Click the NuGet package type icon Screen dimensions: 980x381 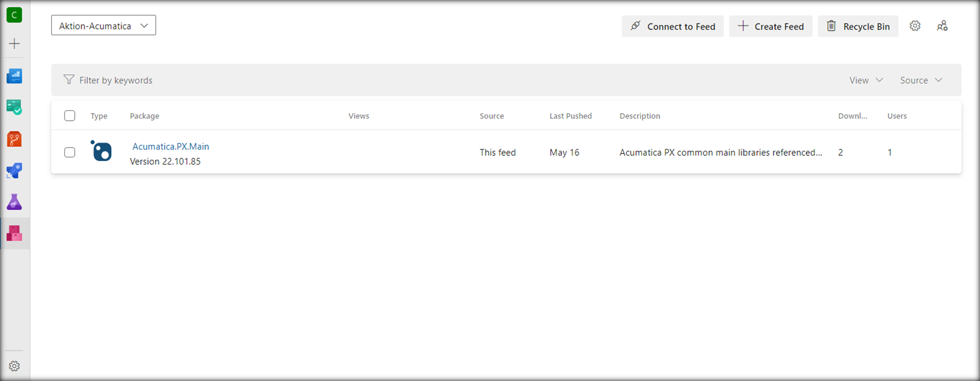click(101, 151)
